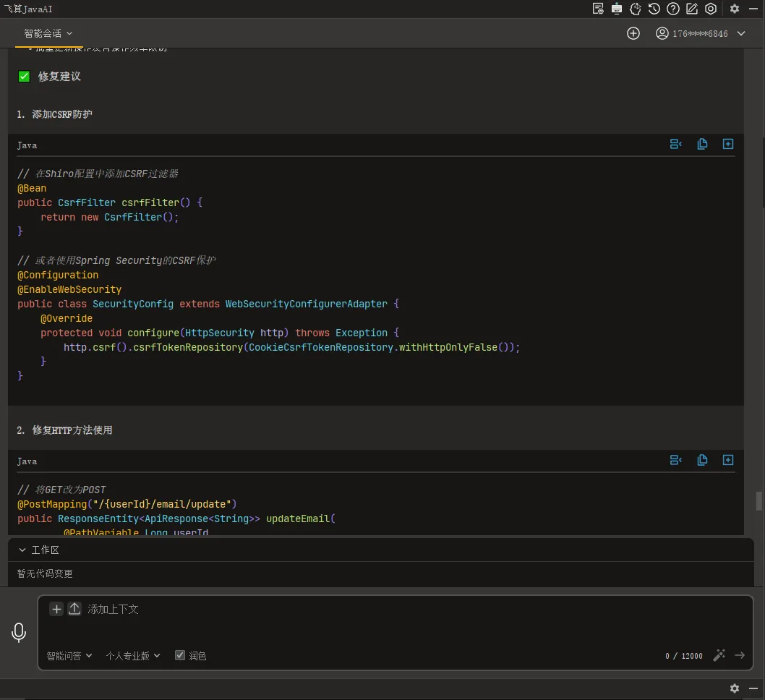The image size is (765, 700).
Task: Click the edit/feedback pencil icon
Action: tap(692, 9)
